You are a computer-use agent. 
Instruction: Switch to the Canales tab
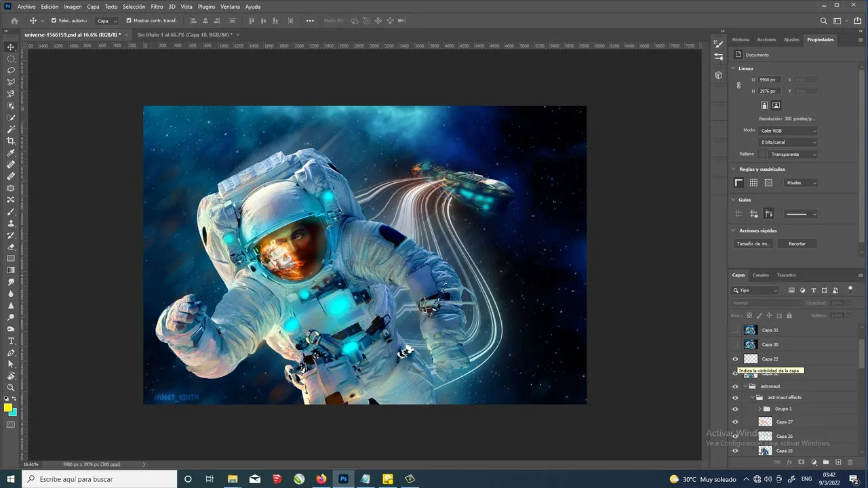(761, 275)
